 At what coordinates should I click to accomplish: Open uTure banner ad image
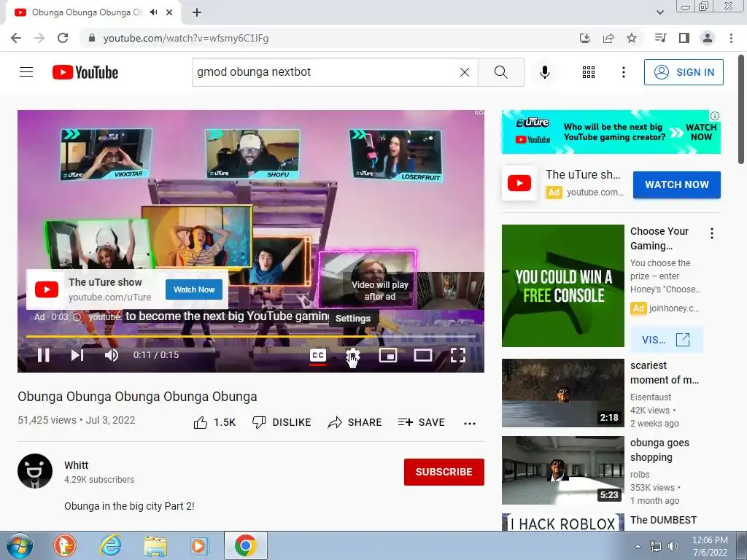pyautogui.click(x=611, y=132)
